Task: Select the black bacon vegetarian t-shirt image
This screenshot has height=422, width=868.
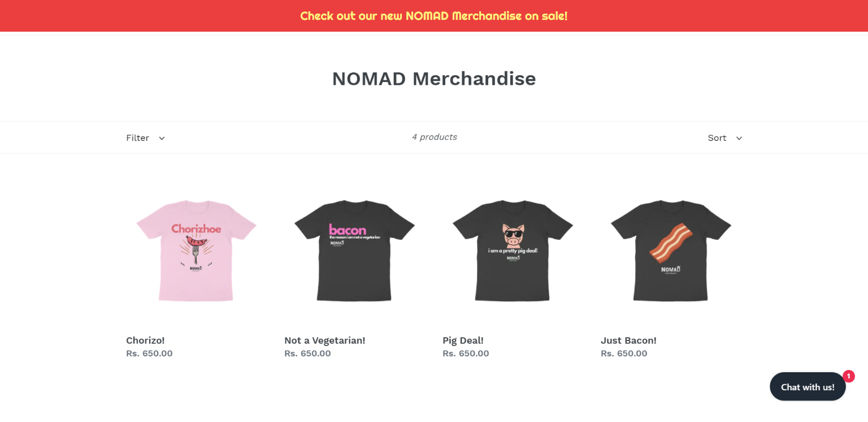Action: tap(354, 250)
